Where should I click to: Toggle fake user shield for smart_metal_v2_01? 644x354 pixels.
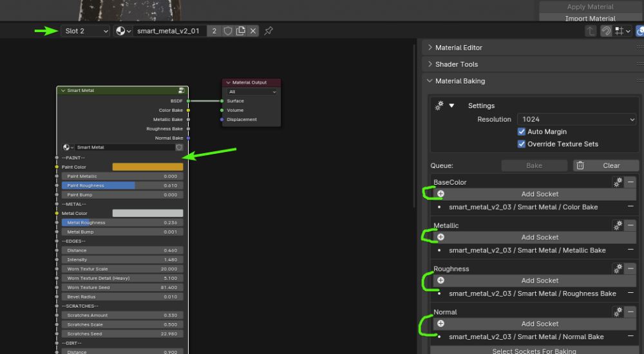(x=228, y=31)
